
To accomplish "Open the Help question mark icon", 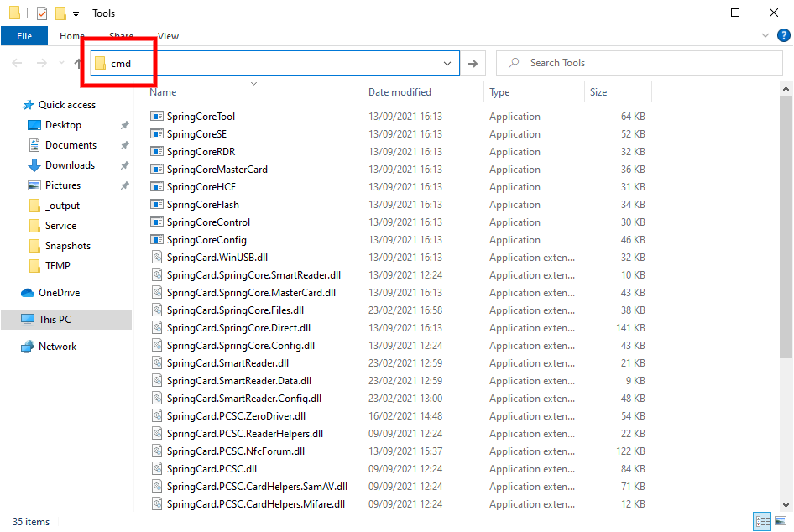I will click(783, 35).
